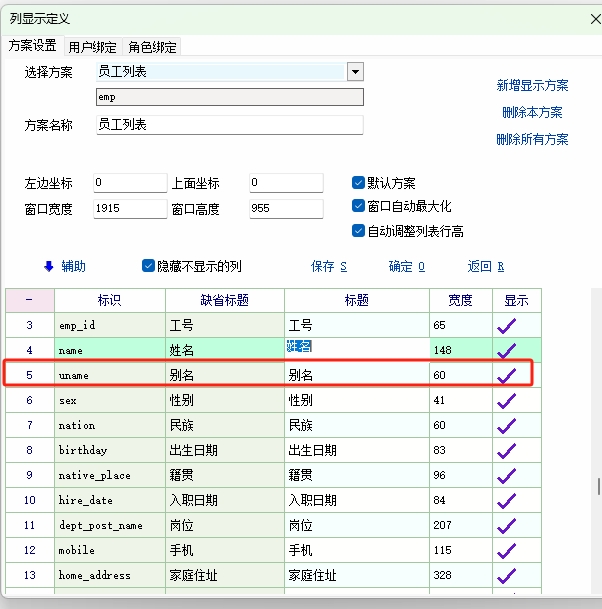Image resolution: width=602 pixels, height=609 pixels.
Task: Toggle 隐藏不显示的列 checkbox
Action: 149,266
